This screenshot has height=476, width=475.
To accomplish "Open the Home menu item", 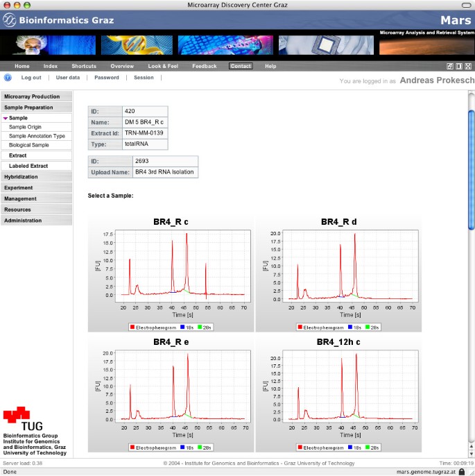I will 22,66.
